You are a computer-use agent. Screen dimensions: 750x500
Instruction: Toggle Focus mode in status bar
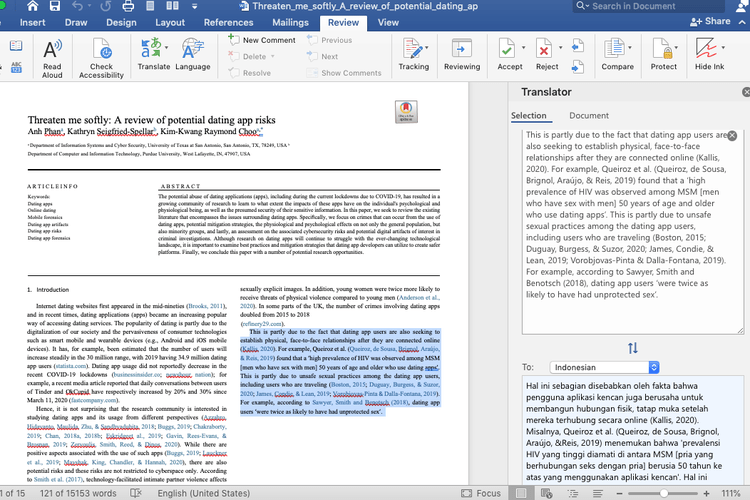coord(481,493)
